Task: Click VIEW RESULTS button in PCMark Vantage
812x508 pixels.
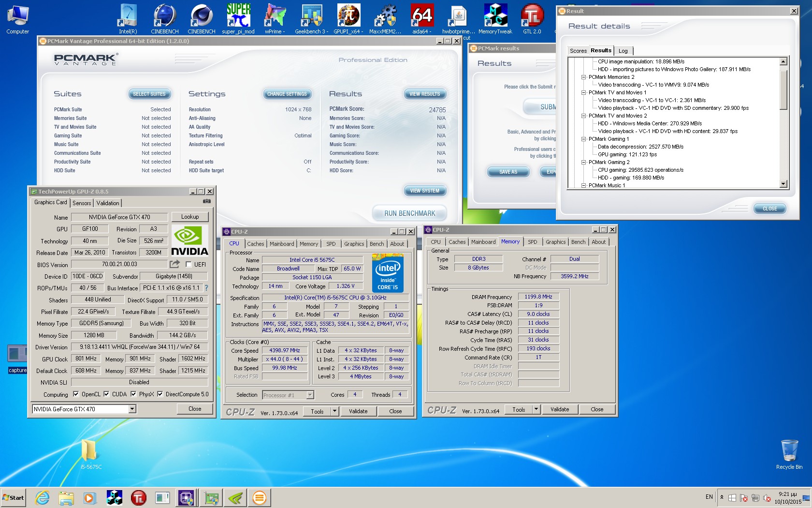Action: tap(425, 94)
